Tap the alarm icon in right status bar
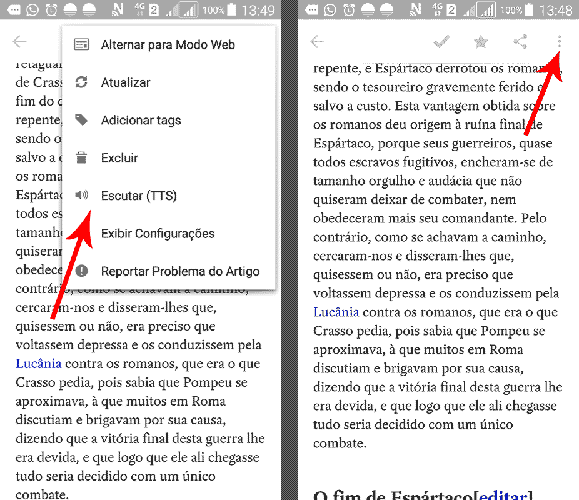Viewport: 579px width, 500px height. pyautogui.click(x=349, y=10)
